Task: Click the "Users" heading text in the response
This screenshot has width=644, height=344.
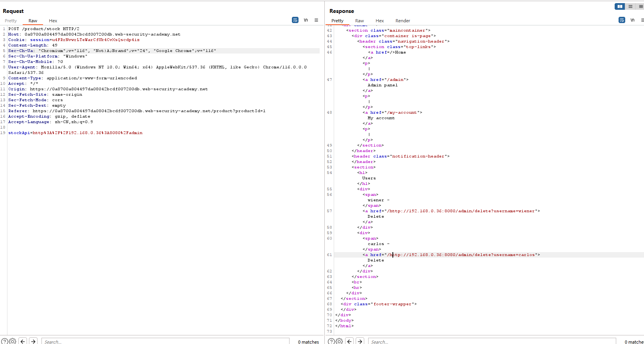Action: 369,178
